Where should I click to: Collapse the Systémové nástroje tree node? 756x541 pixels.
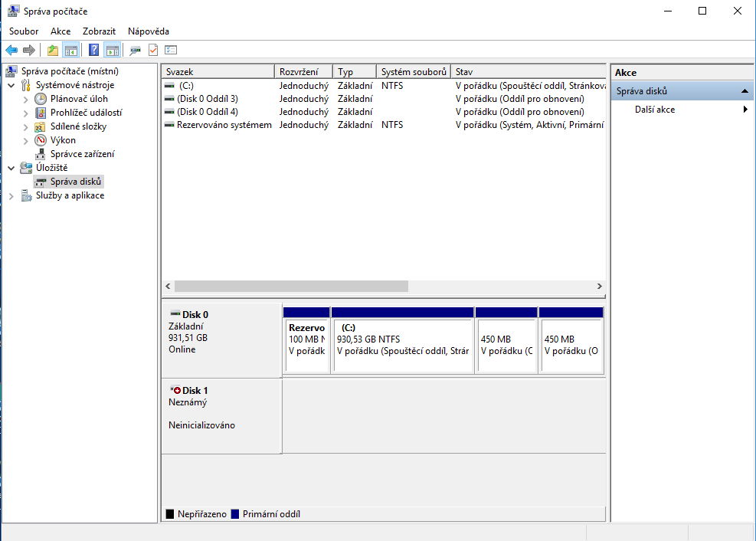(11, 85)
